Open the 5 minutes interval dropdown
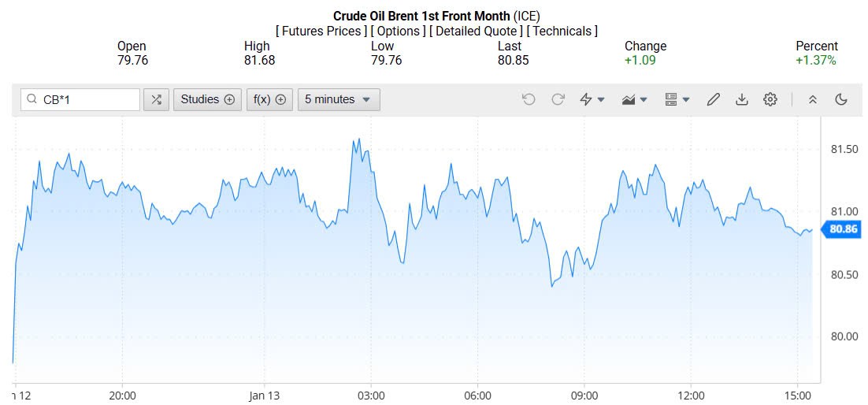This screenshot has height=405, width=868. [339, 99]
